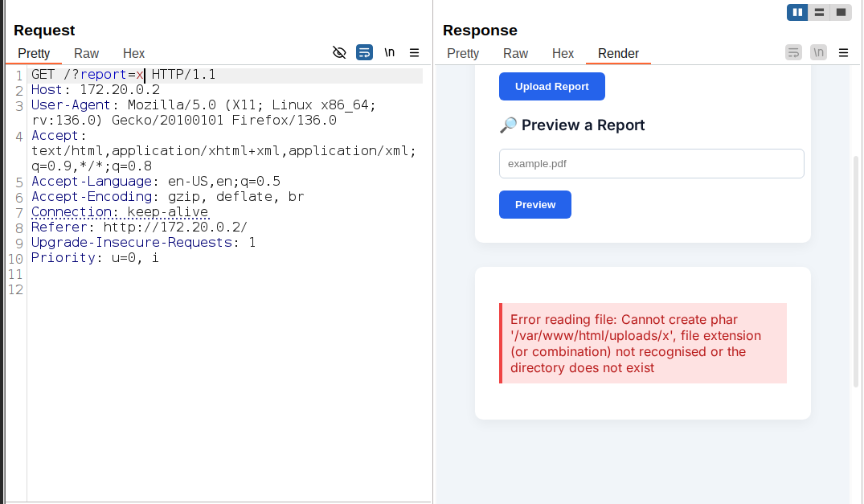
Task: Click the Upload Report button
Action: pos(552,87)
